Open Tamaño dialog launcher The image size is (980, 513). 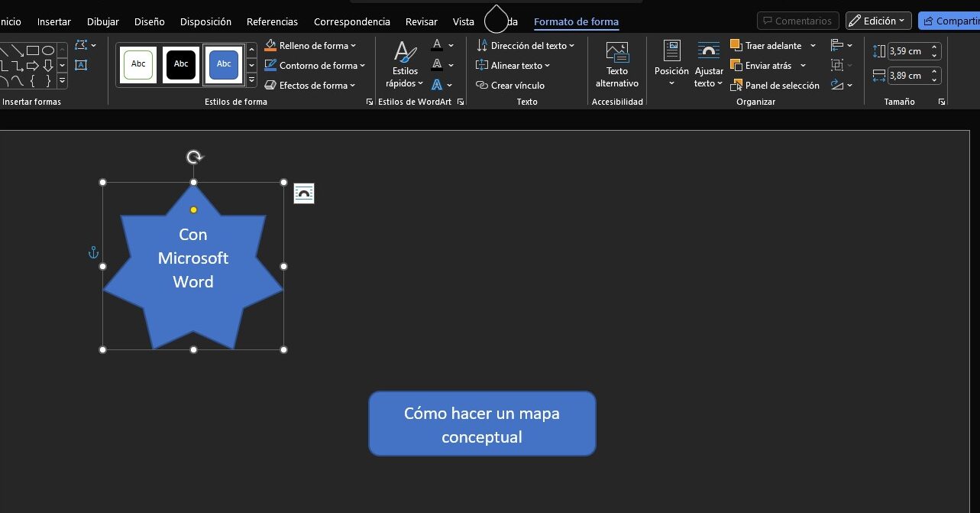point(942,102)
